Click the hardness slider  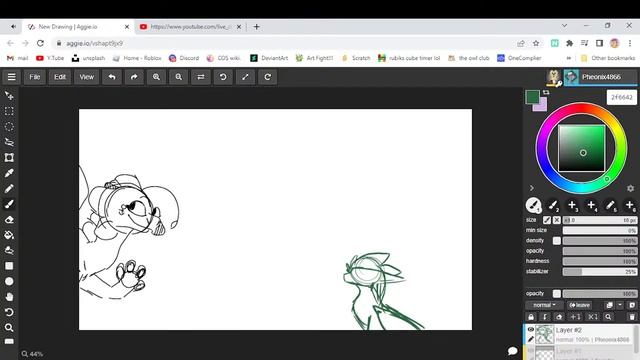pyautogui.click(x=600, y=261)
